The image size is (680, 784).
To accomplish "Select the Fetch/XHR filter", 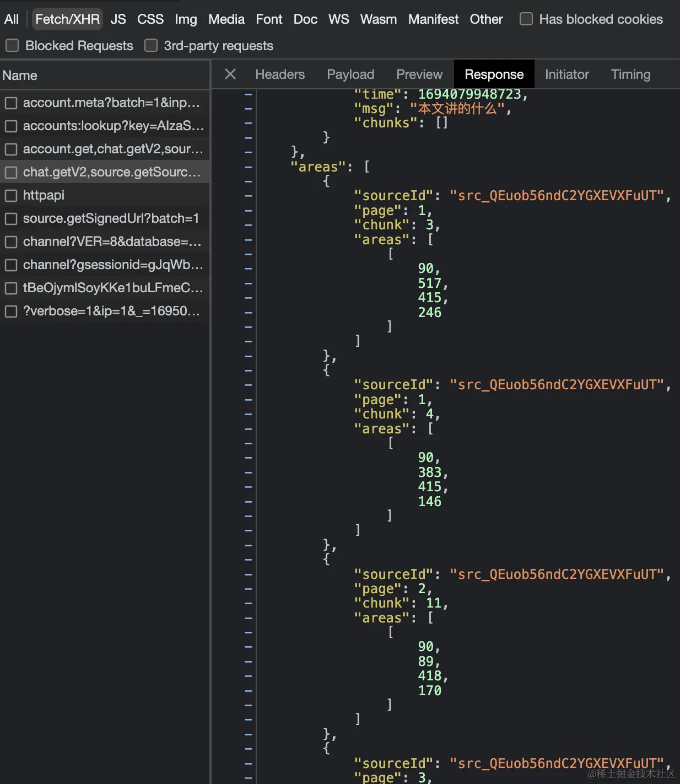I will pyautogui.click(x=67, y=19).
